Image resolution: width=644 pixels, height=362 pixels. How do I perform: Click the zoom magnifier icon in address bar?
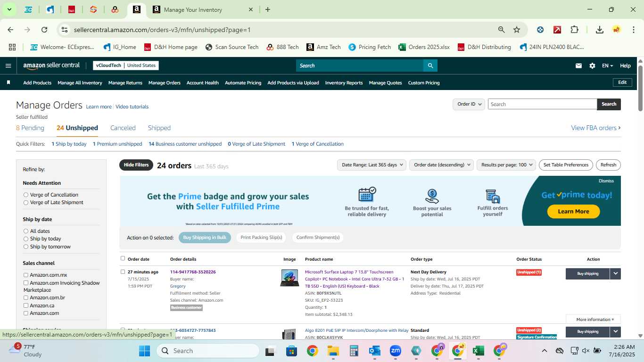pos(502,30)
